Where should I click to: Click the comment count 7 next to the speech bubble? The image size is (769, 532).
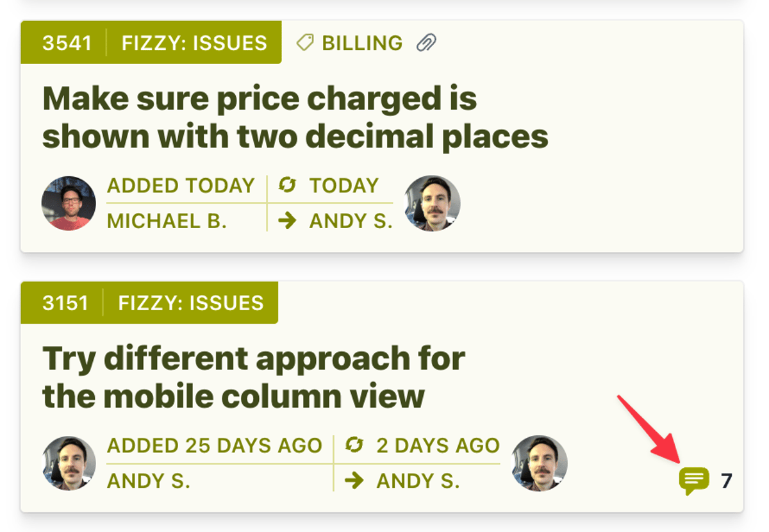click(x=727, y=479)
